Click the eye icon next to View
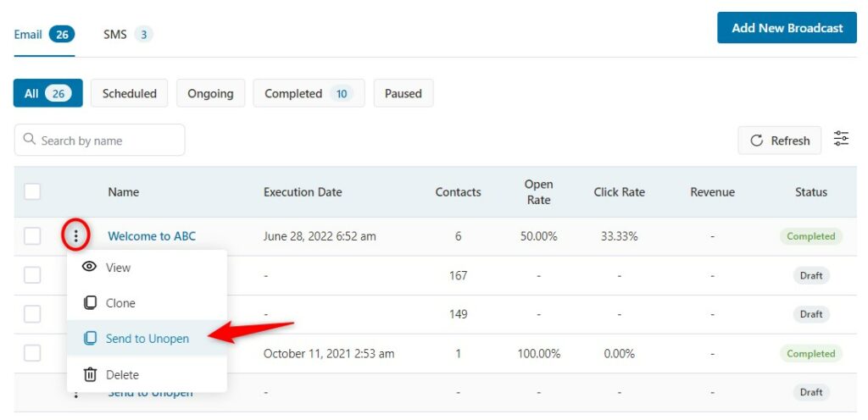Image resolution: width=868 pixels, height=420 pixels. (x=89, y=267)
